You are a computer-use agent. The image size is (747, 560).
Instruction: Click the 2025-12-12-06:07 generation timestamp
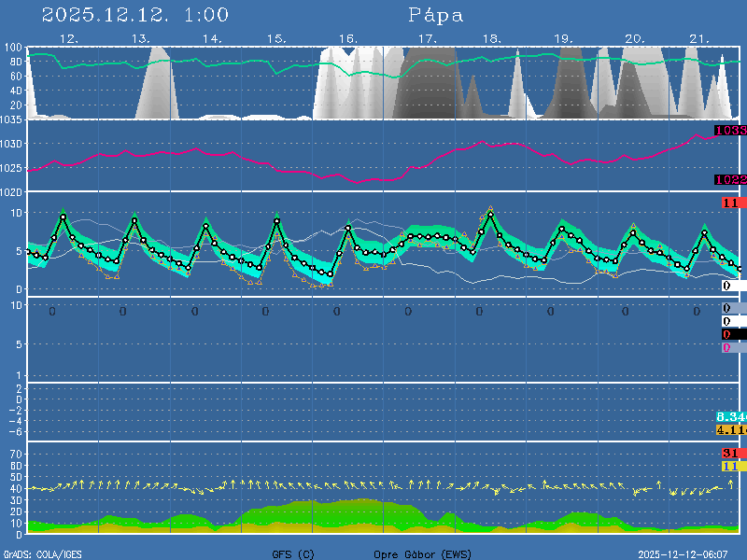(x=689, y=554)
